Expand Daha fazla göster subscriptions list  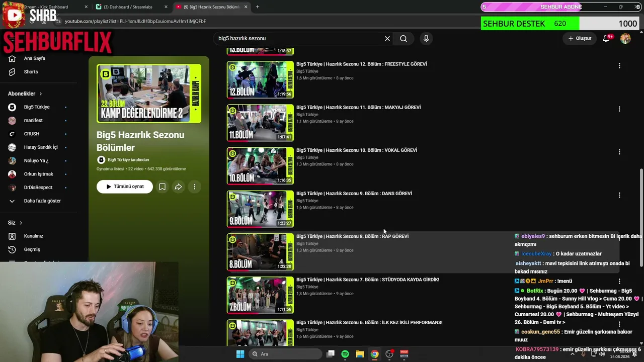point(42,201)
